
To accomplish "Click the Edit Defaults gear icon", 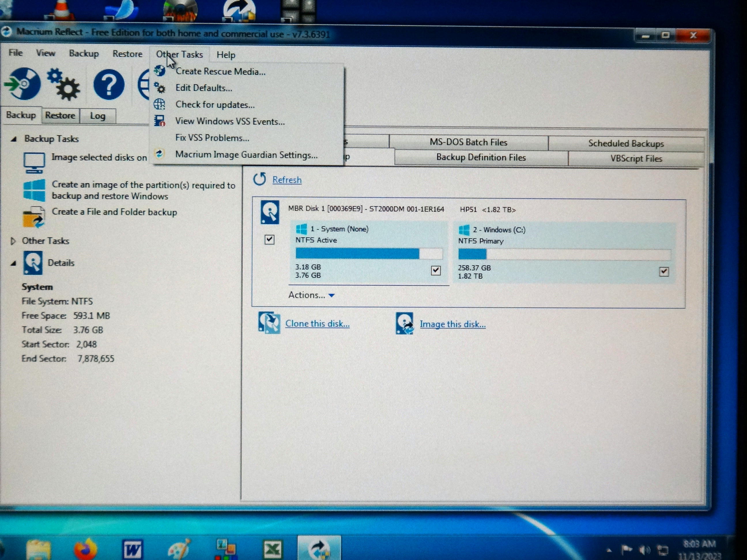I will click(160, 88).
